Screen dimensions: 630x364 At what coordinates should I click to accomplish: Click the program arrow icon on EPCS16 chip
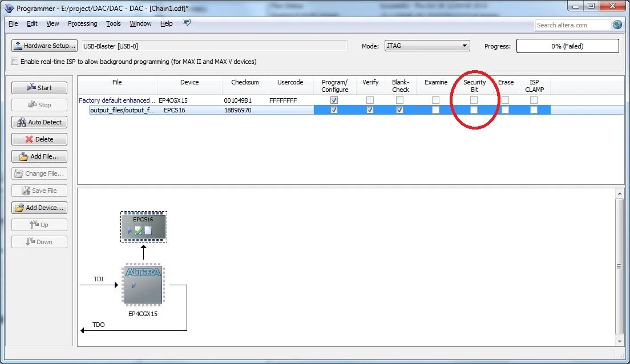click(x=130, y=230)
